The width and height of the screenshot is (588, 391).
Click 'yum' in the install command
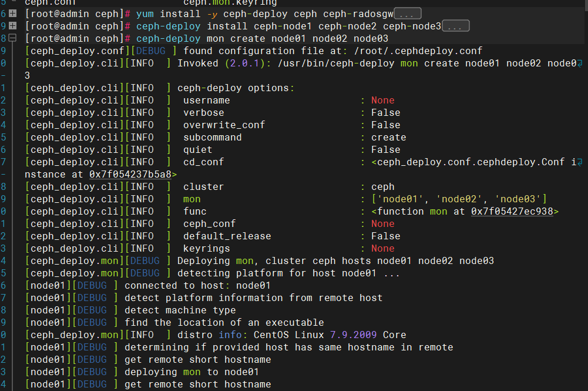click(145, 14)
